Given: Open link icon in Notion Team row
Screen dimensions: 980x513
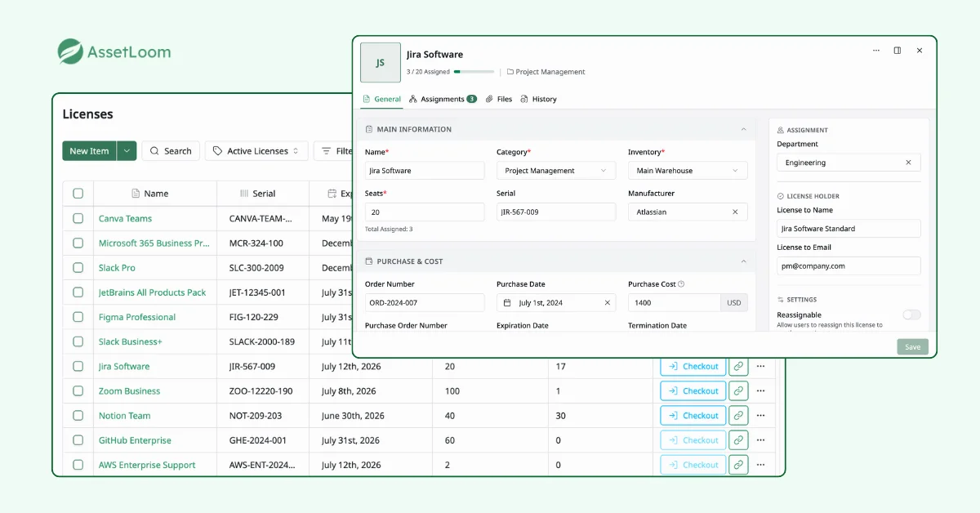Looking at the screenshot, I should click(x=738, y=416).
